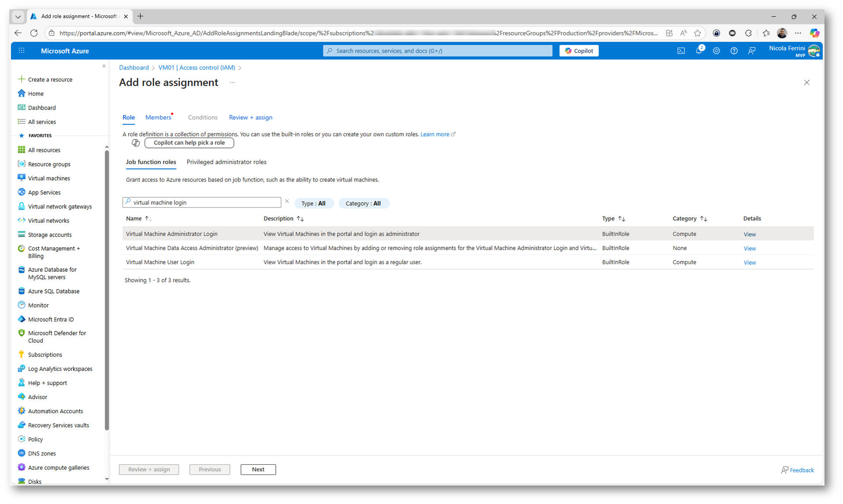
Task: Select the Virtual Machine Administrator Login row
Action: (172, 234)
